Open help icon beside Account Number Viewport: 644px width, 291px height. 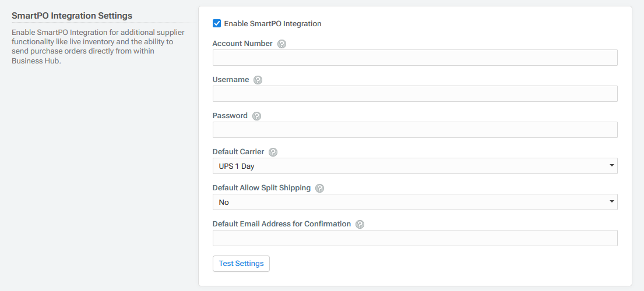(x=281, y=44)
